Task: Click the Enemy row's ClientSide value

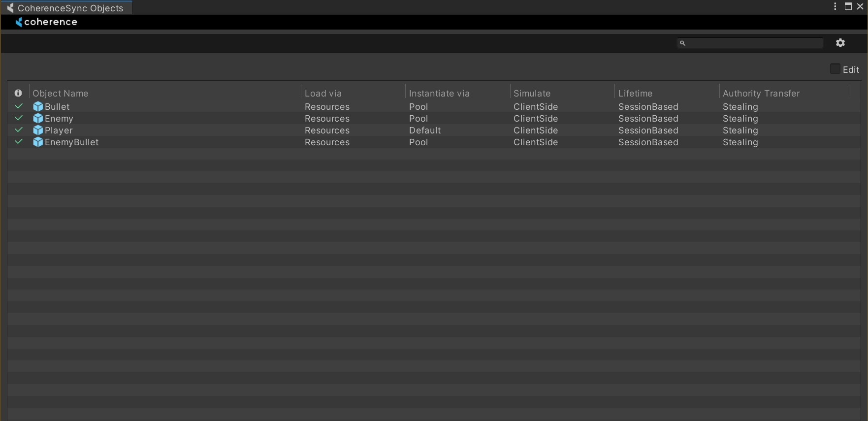Action: pos(536,119)
